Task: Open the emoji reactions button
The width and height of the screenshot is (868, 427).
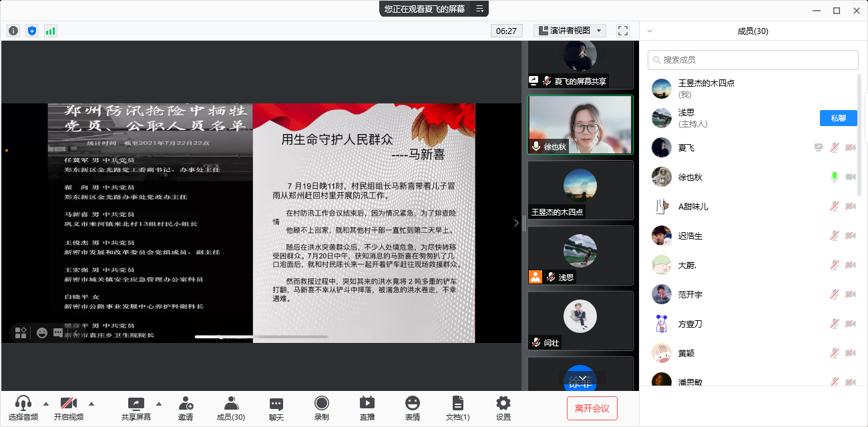Action: click(413, 408)
